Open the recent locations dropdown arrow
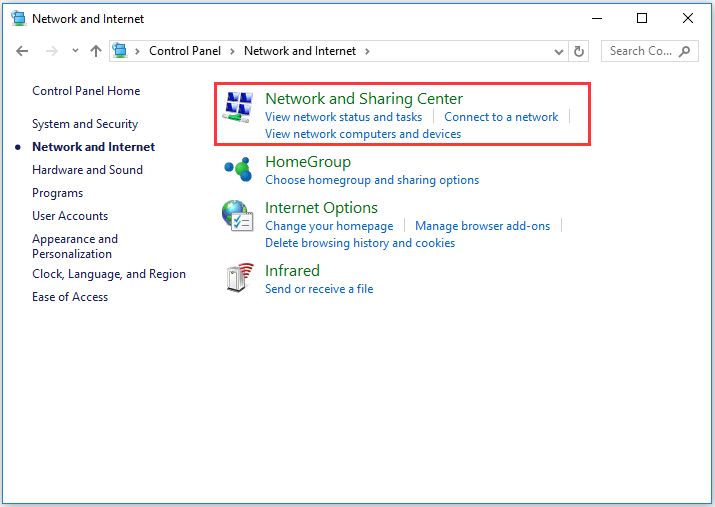 tap(75, 51)
